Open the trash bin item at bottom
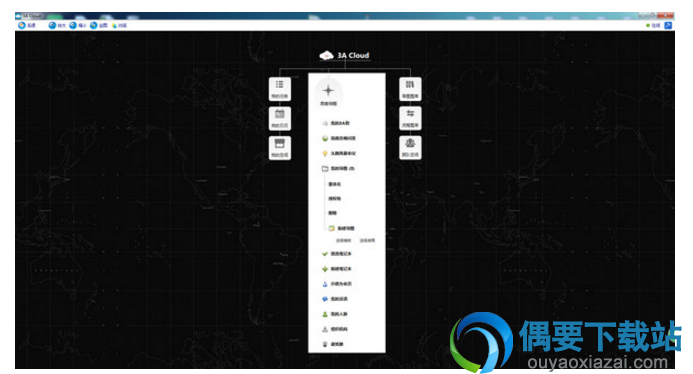This screenshot has width=693, height=374. 333,344
